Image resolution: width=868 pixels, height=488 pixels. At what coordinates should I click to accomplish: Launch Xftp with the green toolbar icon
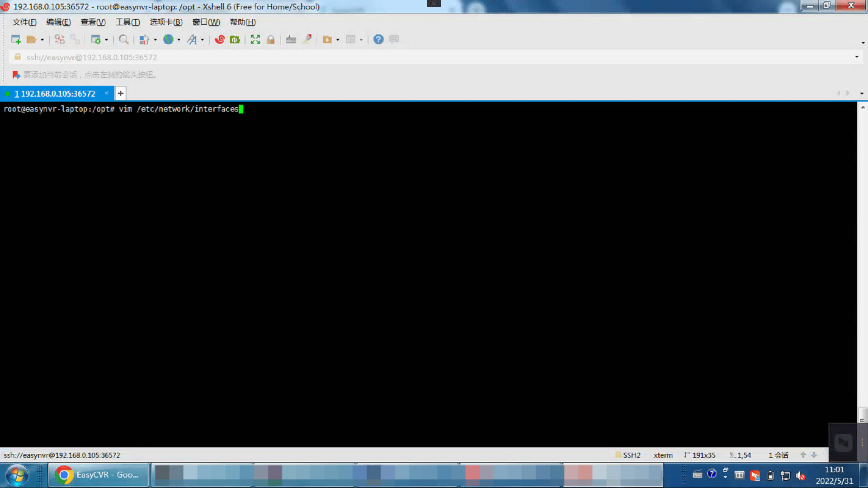(x=235, y=40)
